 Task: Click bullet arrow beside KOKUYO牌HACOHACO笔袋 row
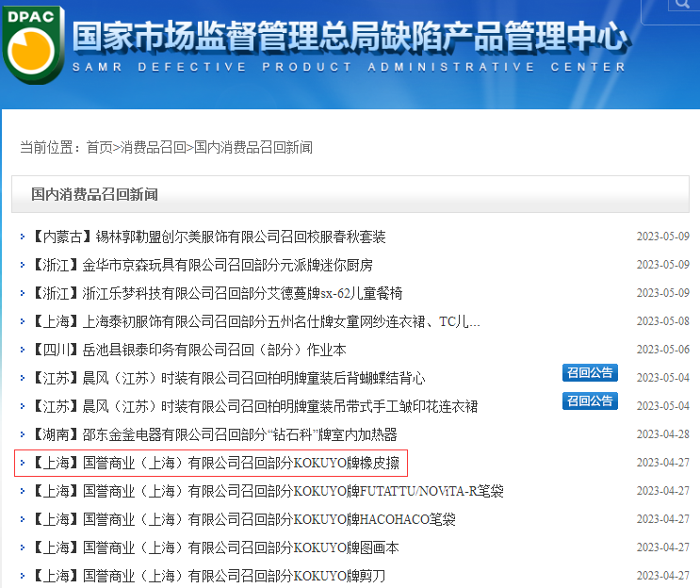pyautogui.click(x=23, y=519)
